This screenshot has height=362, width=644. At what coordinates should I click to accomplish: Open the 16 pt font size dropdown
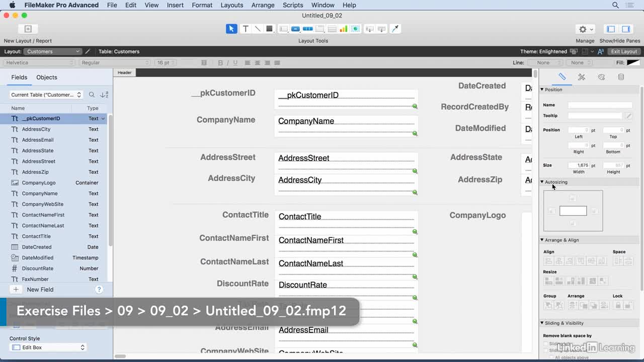pos(167,63)
